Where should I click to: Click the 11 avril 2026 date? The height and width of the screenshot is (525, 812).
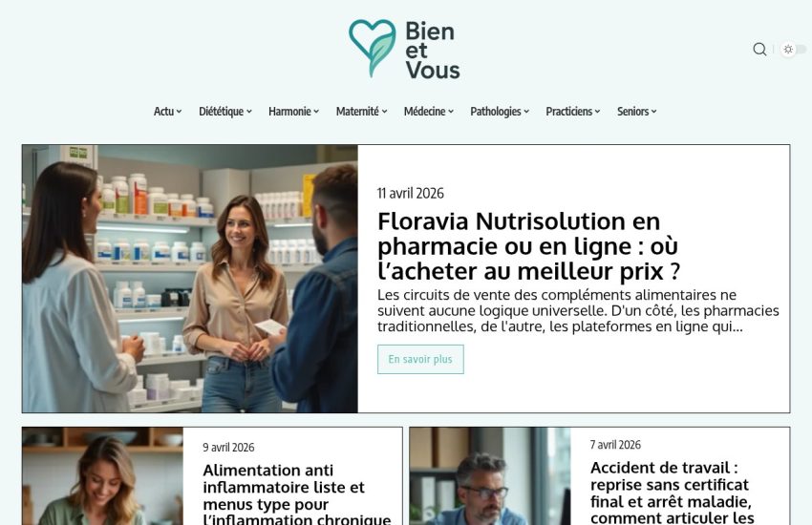tap(411, 194)
